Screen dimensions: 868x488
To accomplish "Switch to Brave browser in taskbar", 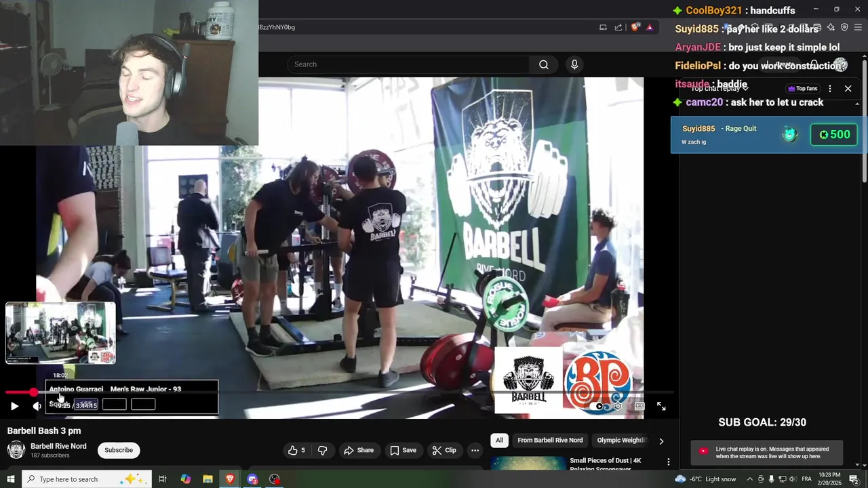I will pos(230,479).
